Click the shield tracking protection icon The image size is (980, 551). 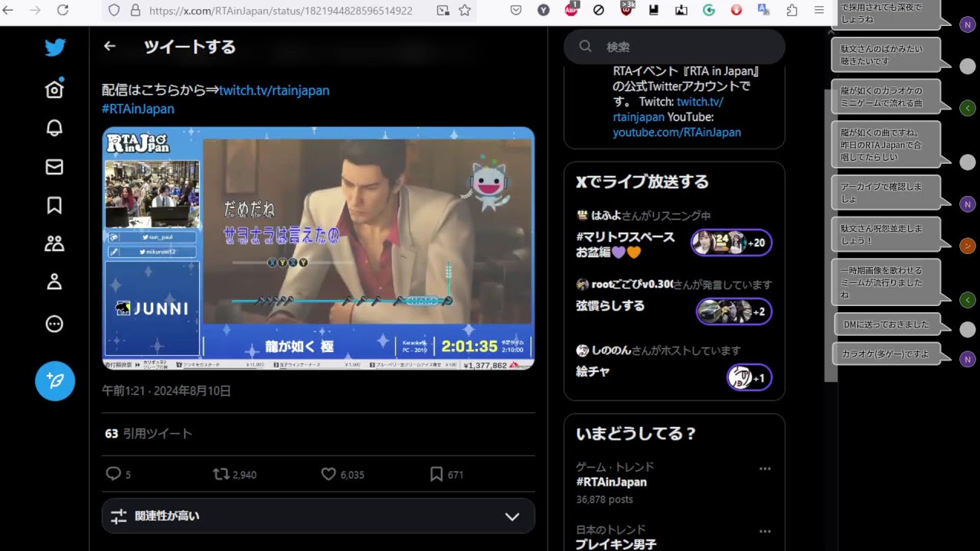(113, 11)
